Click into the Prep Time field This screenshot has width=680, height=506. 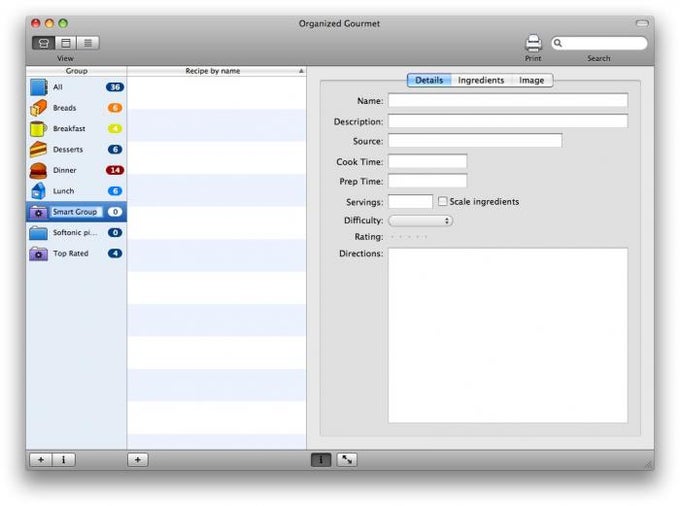(428, 181)
